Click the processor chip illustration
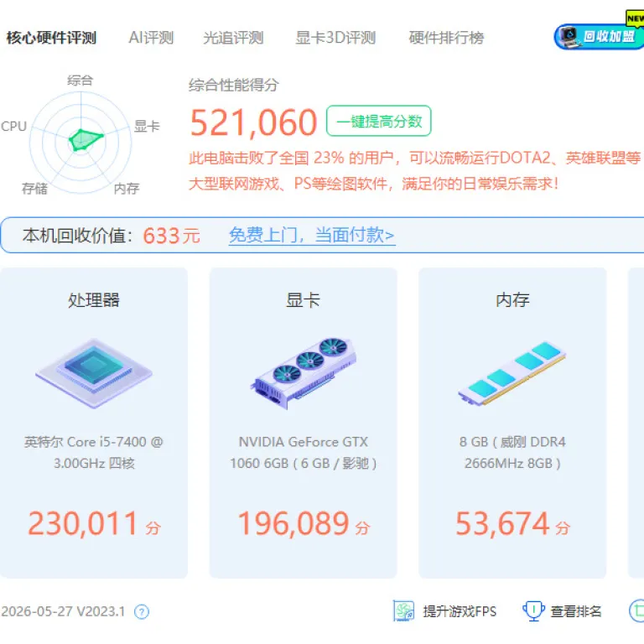Viewport: 644px width, 644px height. pyautogui.click(x=94, y=373)
